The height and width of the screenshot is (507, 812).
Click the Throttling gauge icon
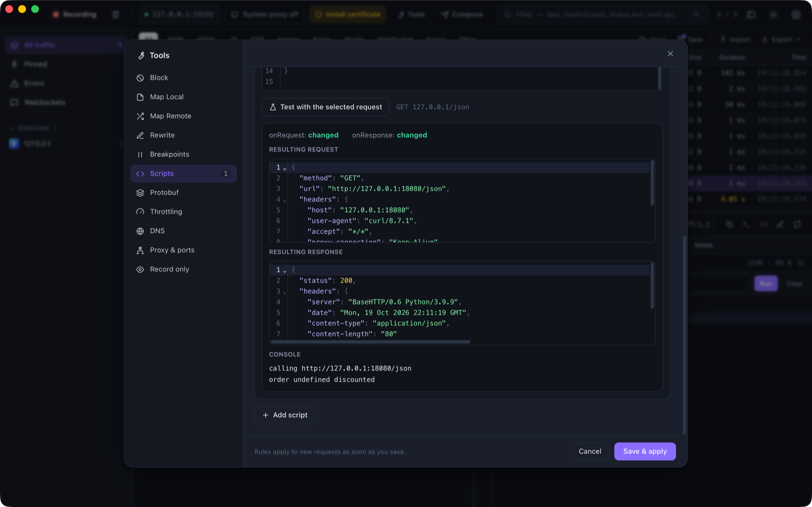pyautogui.click(x=140, y=211)
